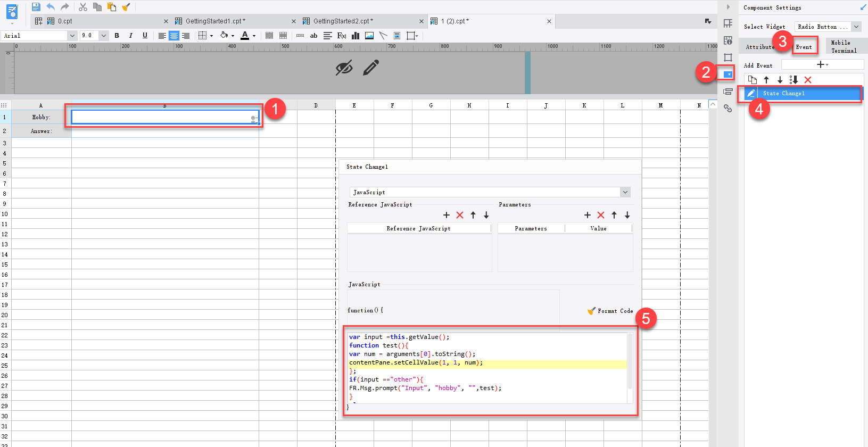Unmerge the selected cells
This screenshot has height=447, width=868.
[283, 36]
